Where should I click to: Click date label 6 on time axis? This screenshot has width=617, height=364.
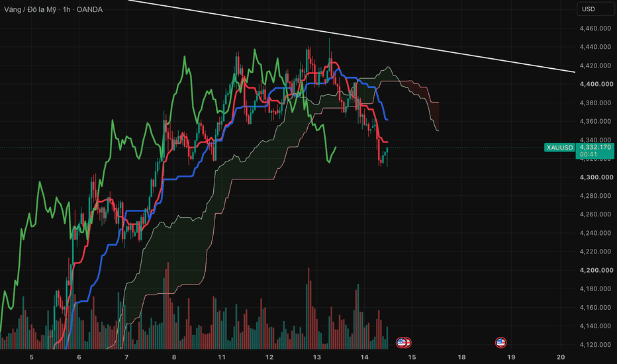point(79,357)
